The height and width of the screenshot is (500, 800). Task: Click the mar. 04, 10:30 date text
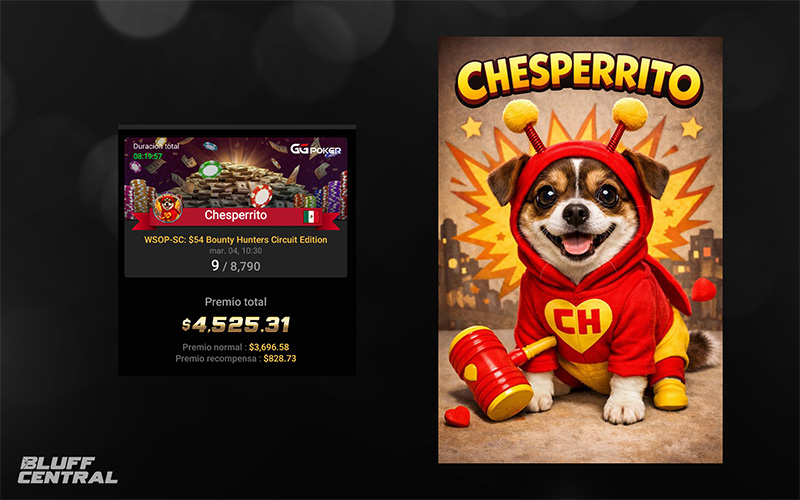[236, 251]
